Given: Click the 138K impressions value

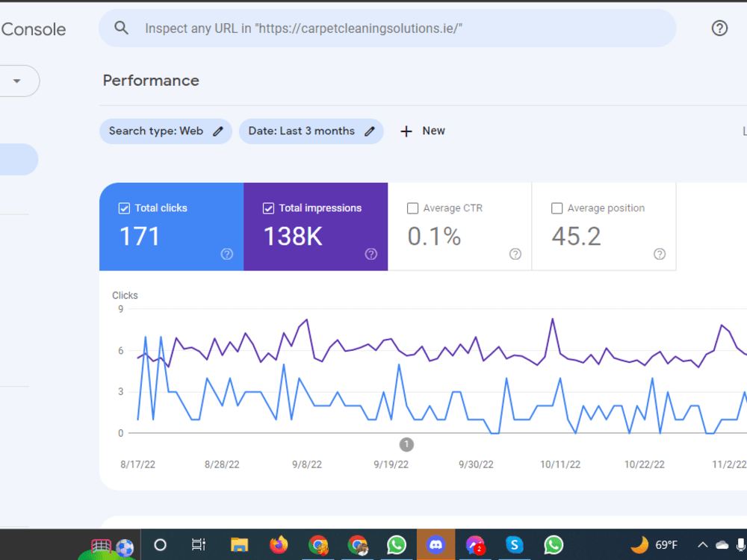Looking at the screenshot, I should (x=293, y=236).
